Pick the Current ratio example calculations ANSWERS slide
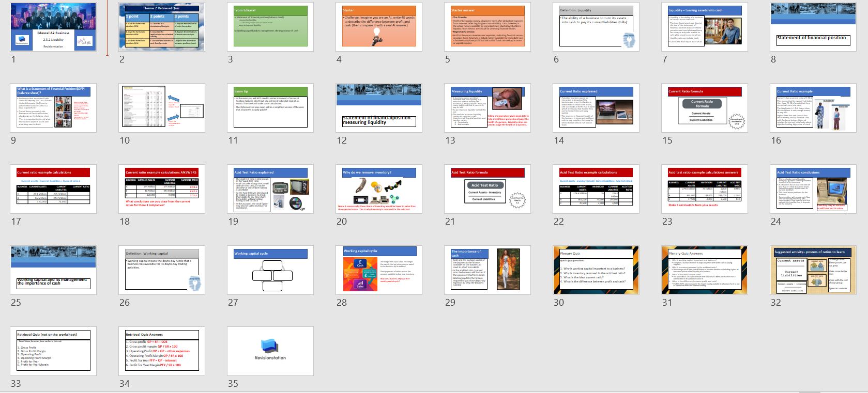 click(162, 189)
